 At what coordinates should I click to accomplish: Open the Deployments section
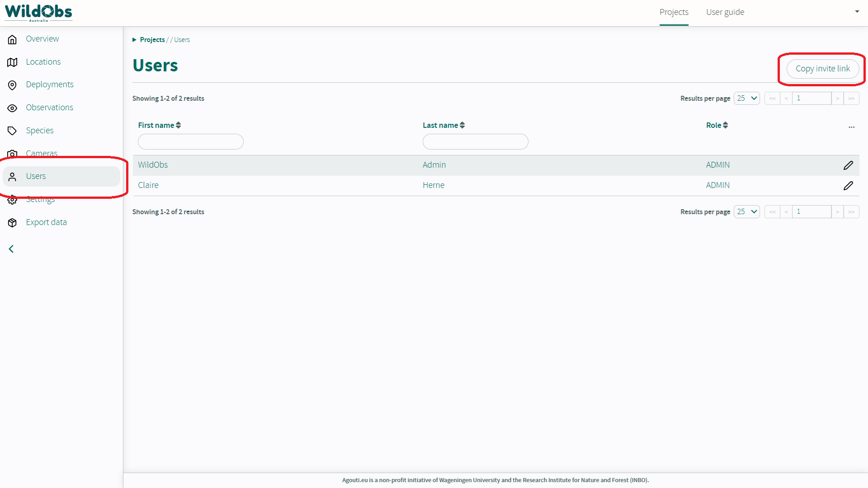click(x=50, y=84)
